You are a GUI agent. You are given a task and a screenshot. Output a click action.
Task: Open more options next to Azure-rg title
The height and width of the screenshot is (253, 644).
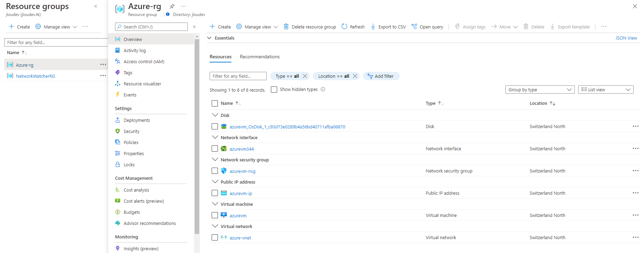pyautogui.click(x=183, y=6)
